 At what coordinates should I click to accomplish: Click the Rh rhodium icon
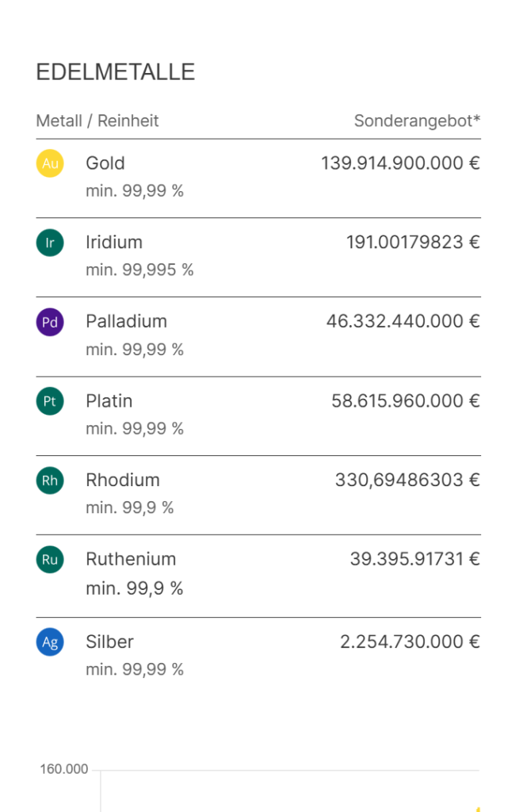point(50,481)
